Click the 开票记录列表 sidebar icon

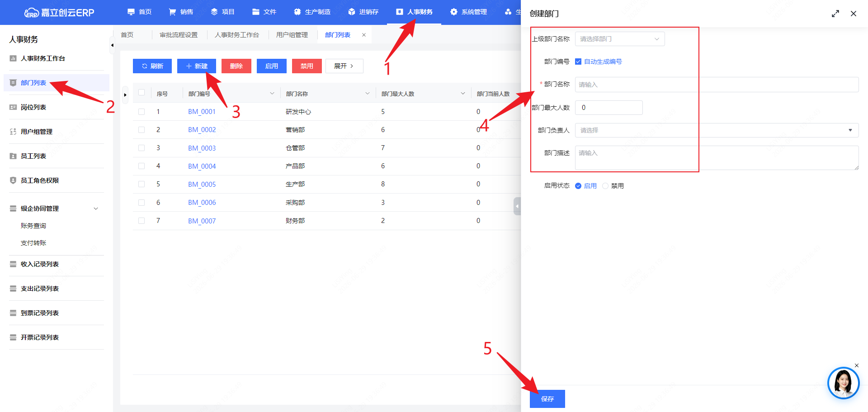(x=13, y=337)
